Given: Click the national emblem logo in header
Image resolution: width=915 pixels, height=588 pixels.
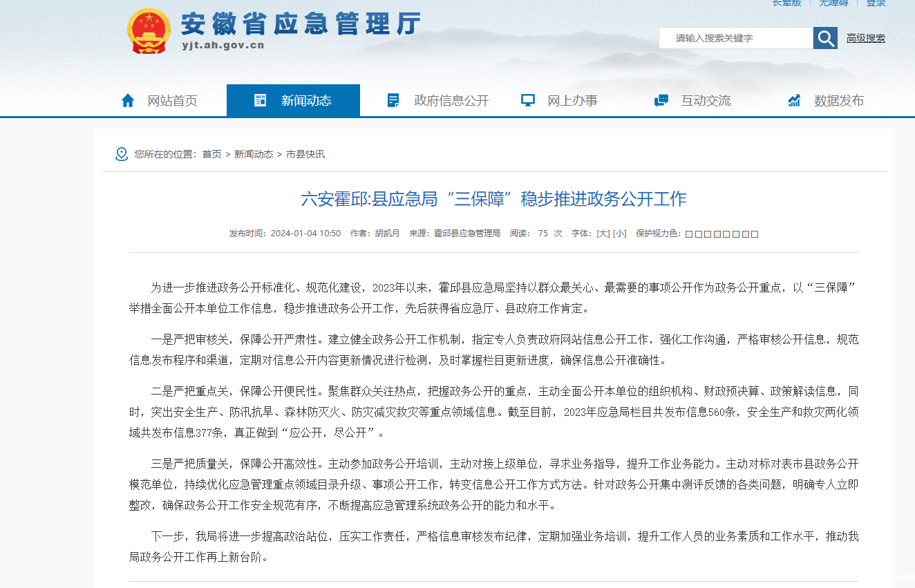Looking at the screenshot, I should point(149,31).
